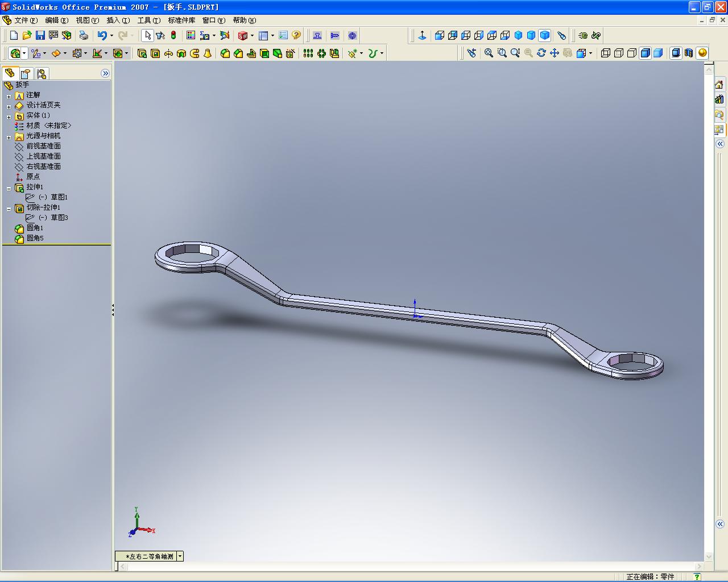
Task: Apply the Chamfer feature tool
Action: click(x=238, y=53)
